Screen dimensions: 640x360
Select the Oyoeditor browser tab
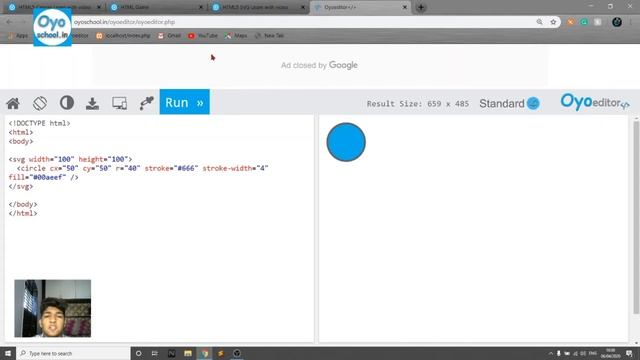[x=359, y=7]
